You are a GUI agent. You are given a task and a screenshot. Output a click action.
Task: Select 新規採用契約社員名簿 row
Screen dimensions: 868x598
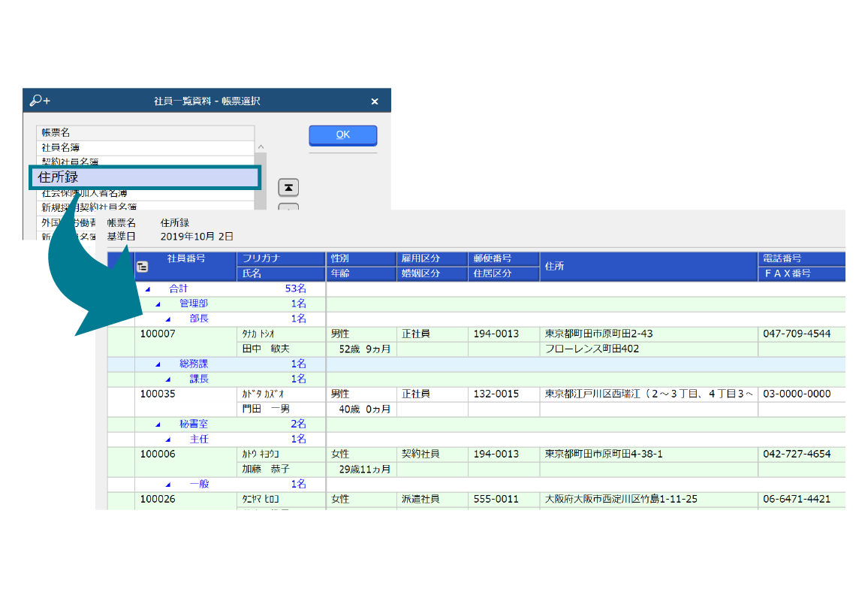pos(145,207)
